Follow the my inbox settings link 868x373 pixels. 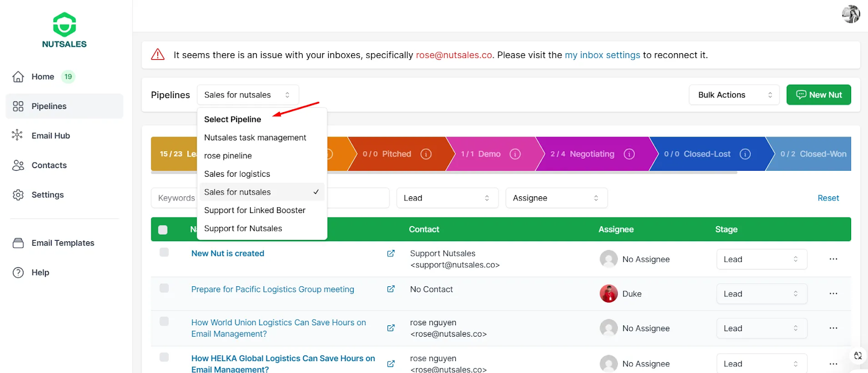tap(602, 55)
